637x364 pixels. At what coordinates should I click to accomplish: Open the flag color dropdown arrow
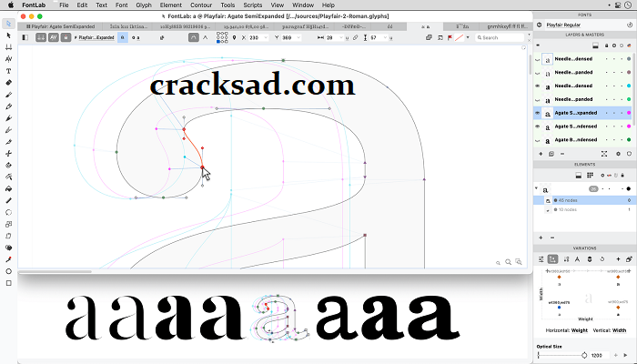point(468,37)
